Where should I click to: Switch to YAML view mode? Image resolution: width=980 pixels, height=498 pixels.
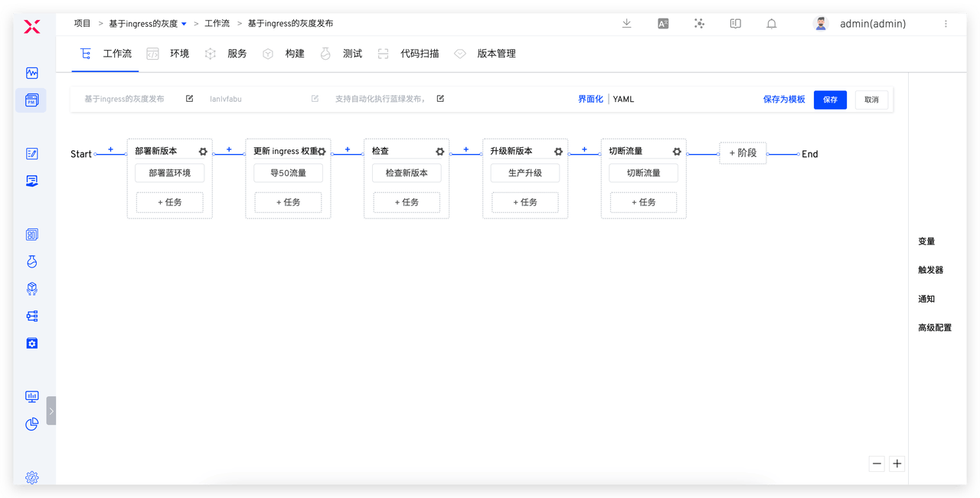coord(623,99)
